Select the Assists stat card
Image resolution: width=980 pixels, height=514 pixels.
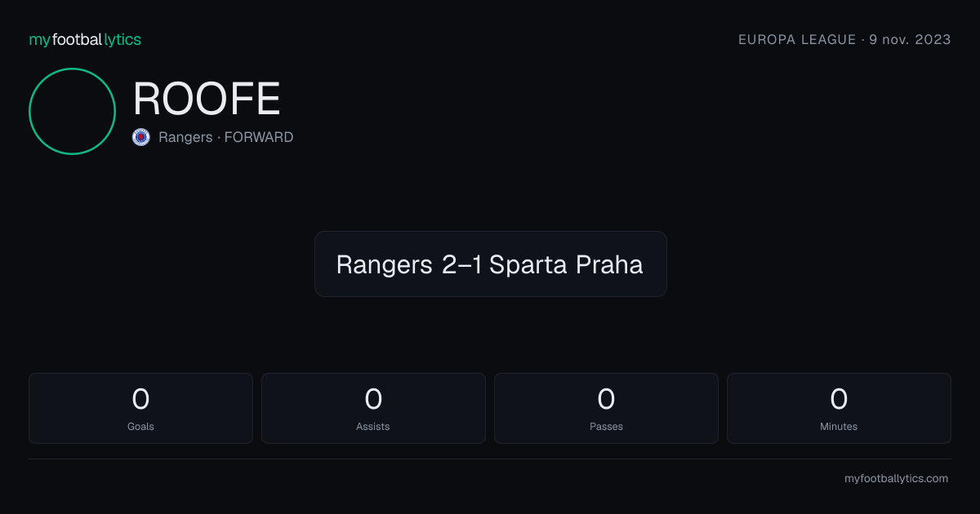373,408
